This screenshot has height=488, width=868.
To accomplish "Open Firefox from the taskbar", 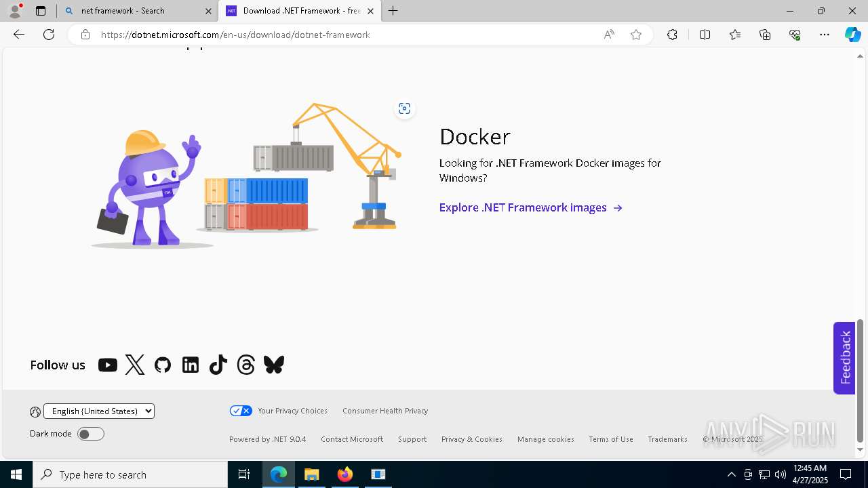I will (x=344, y=474).
